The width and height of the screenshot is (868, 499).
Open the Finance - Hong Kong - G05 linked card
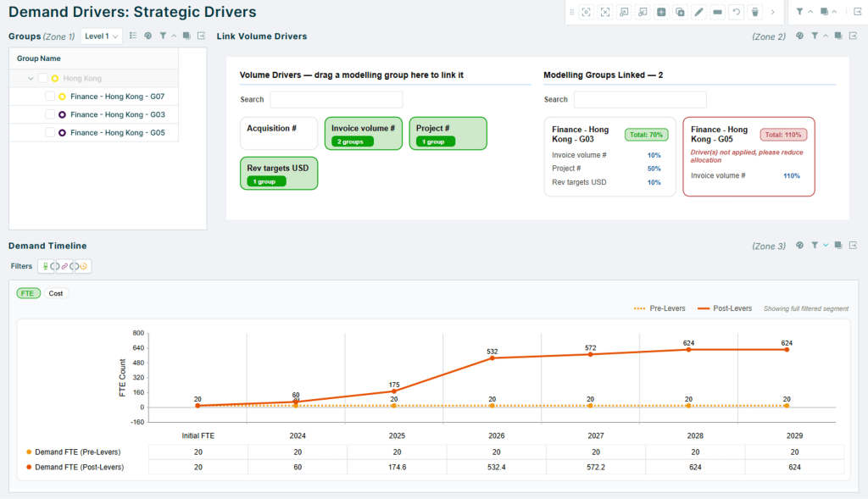(749, 157)
